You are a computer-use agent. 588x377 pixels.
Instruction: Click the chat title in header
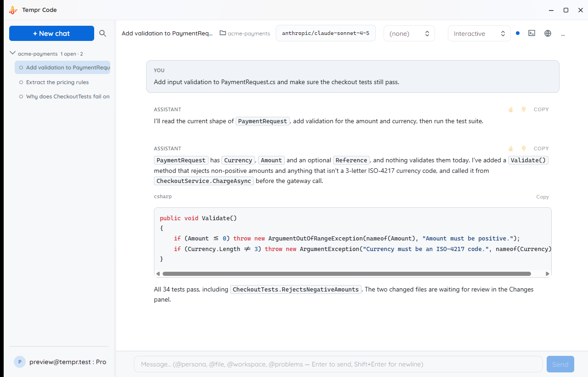point(167,33)
